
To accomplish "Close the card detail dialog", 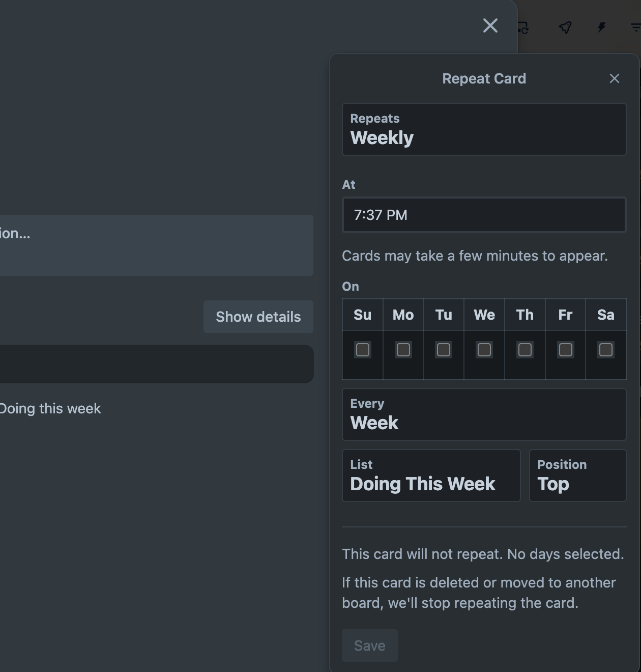I will (490, 25).
